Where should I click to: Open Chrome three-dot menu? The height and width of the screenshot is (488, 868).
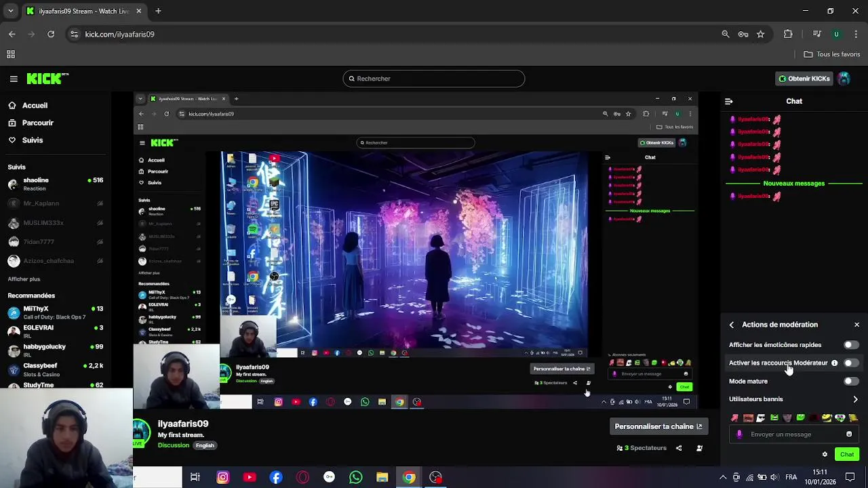point(856,34)
